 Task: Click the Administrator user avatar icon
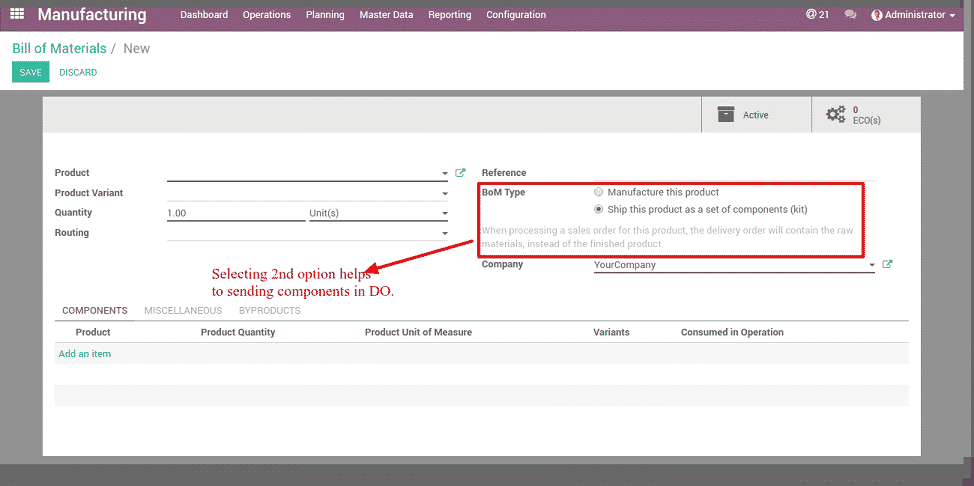[x=877, y=15]
